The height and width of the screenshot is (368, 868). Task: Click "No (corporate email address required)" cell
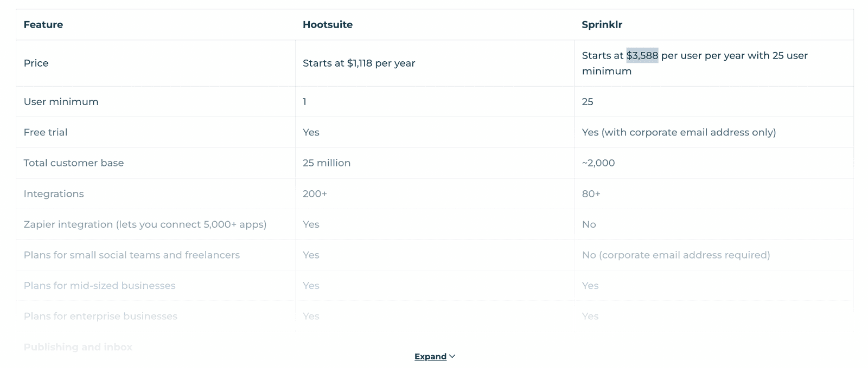click(x=675, y=255)
